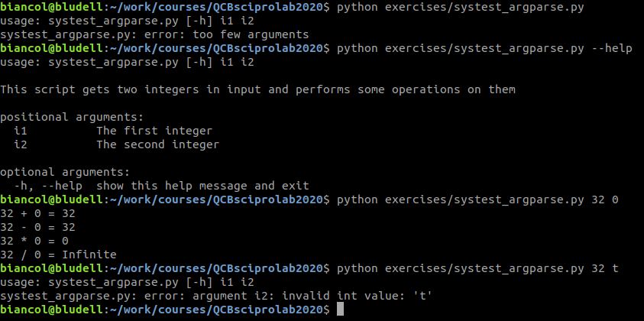The width and height of the screenshot is (644, 321).
Task: Click the "-h, --help" option in optional arguments
Action: (x=47, y=186)
